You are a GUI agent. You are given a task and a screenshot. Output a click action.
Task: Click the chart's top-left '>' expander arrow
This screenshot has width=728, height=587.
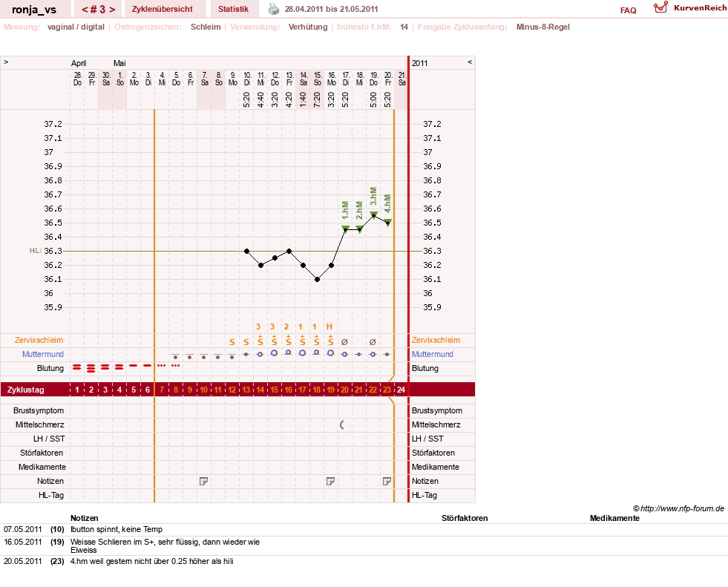(x=6, y=62)
